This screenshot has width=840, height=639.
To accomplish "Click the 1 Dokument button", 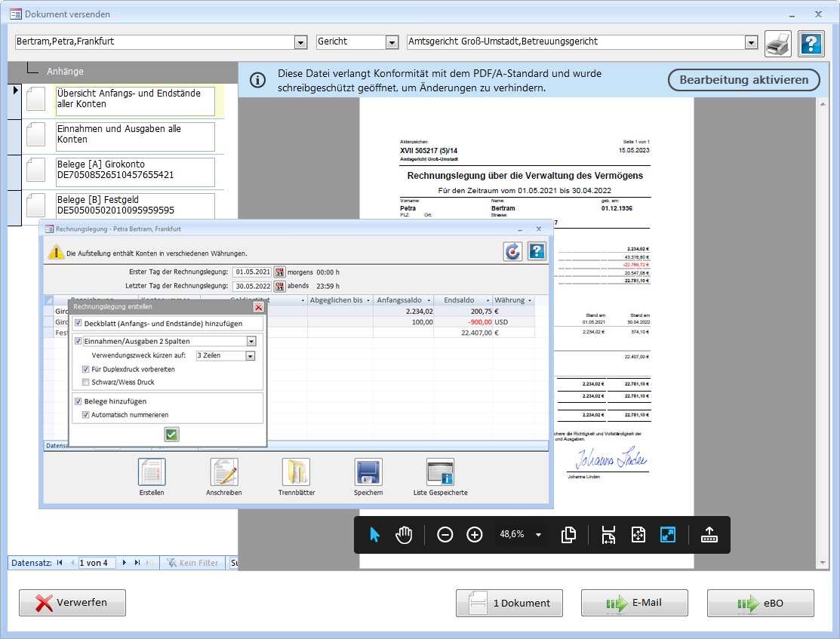I will [509, 603].
